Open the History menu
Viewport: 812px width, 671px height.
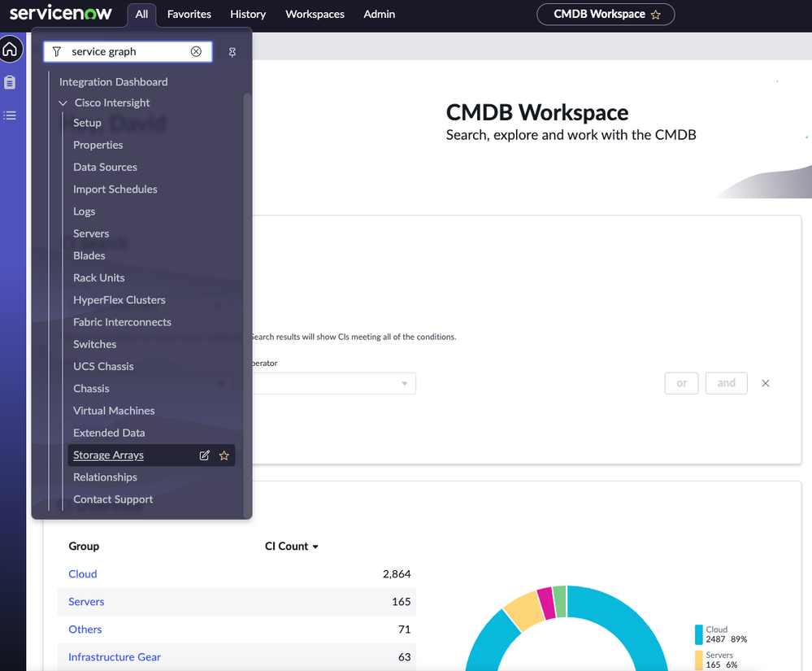tap(248, 15)
